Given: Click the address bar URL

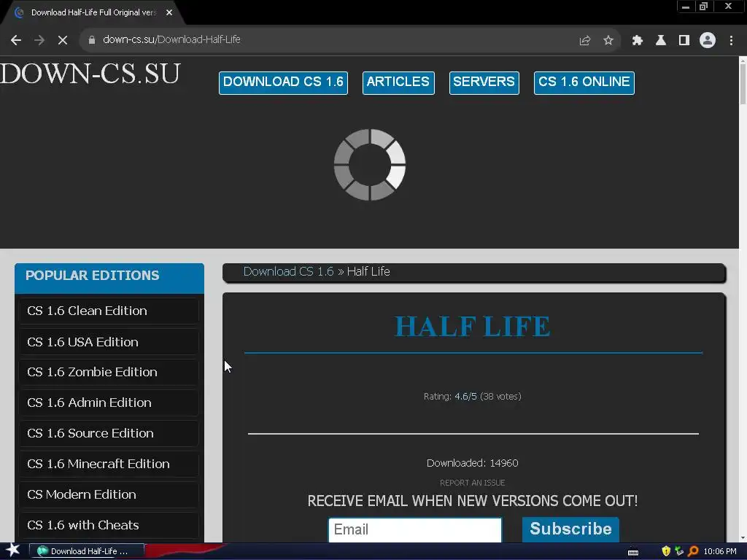Looking at the screenshot, I should [171, 39].
